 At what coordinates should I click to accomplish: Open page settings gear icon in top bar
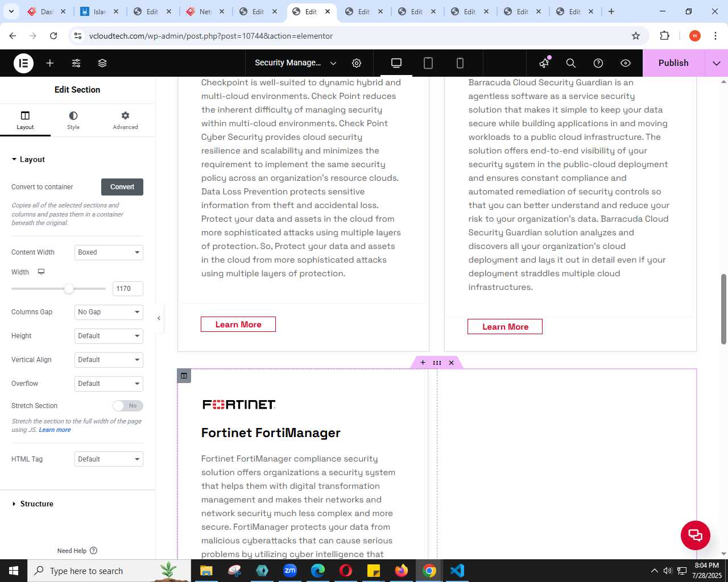357,63
